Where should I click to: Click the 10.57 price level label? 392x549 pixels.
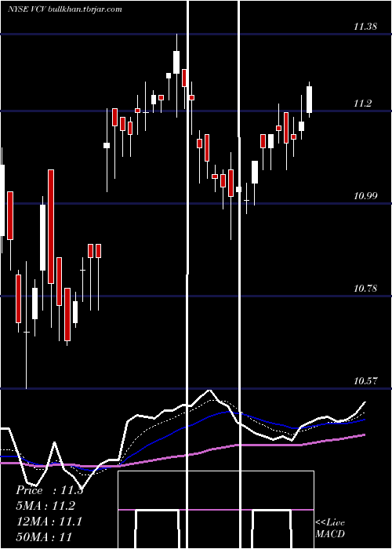coord(365,381)
